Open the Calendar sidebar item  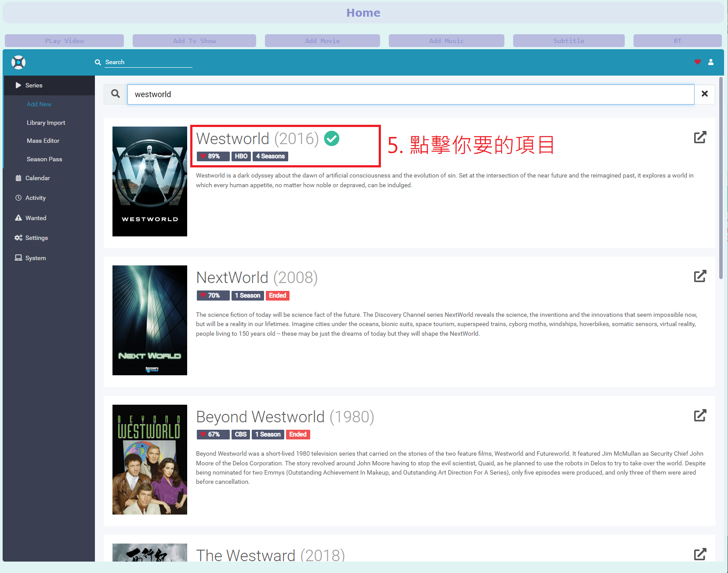pos(37,178)
